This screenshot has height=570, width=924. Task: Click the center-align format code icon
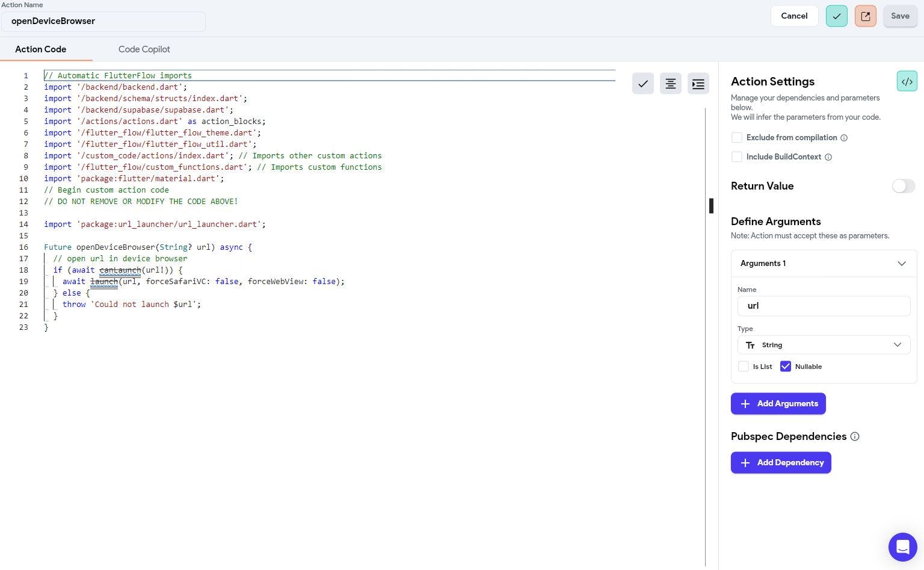click(x=670, y=84)
